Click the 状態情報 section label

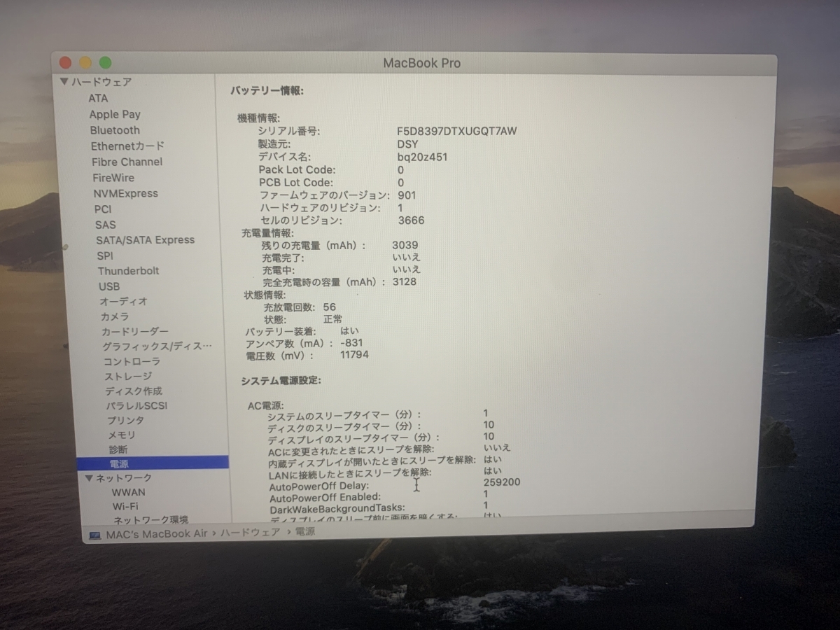click(x=265, y=295)
